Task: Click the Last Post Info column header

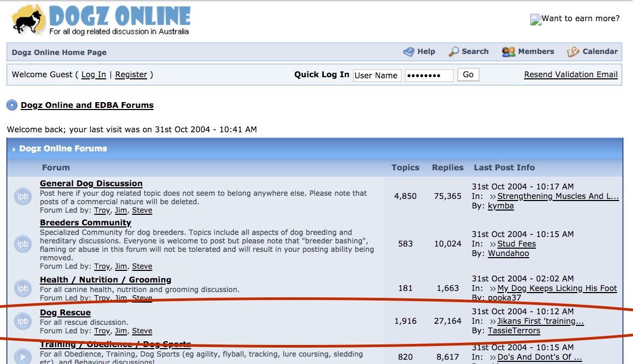Action: tap(504, 168)
